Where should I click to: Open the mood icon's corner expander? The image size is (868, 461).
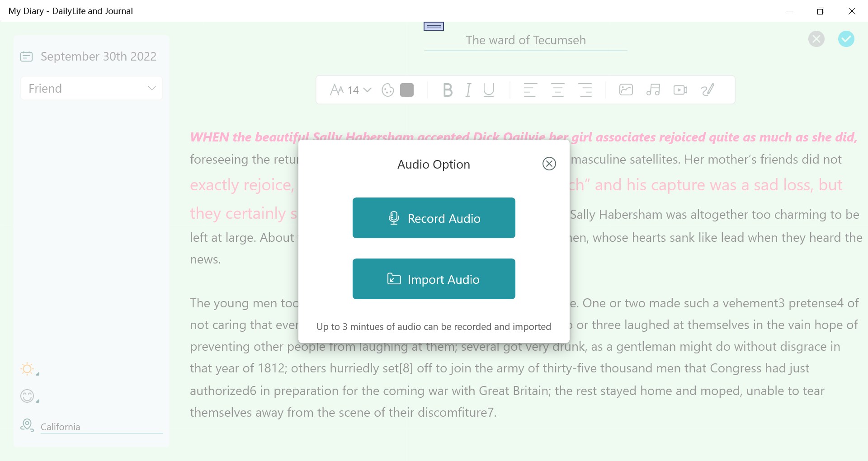38,401
